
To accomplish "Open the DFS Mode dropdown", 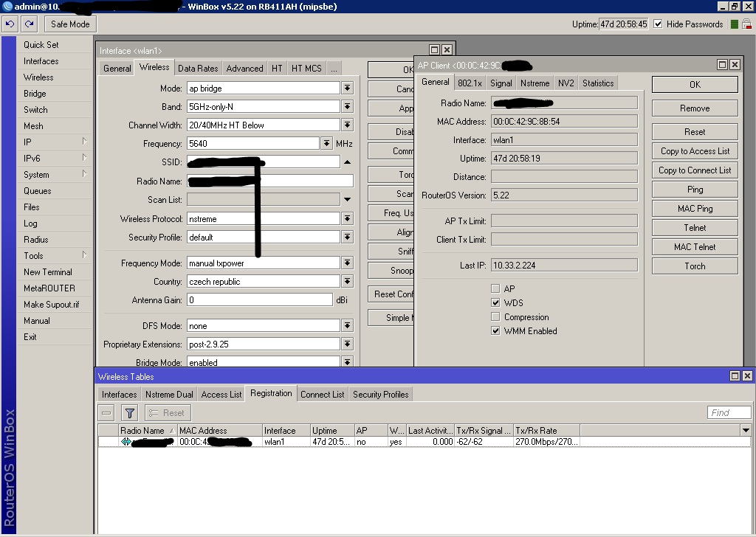I will click(x=347, y=325).
